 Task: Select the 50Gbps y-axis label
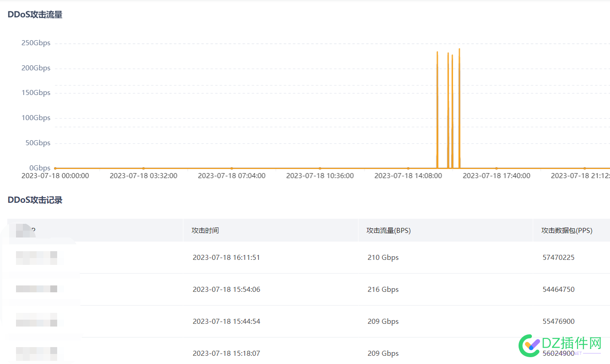pyautogui.click(x=37, y=143)
